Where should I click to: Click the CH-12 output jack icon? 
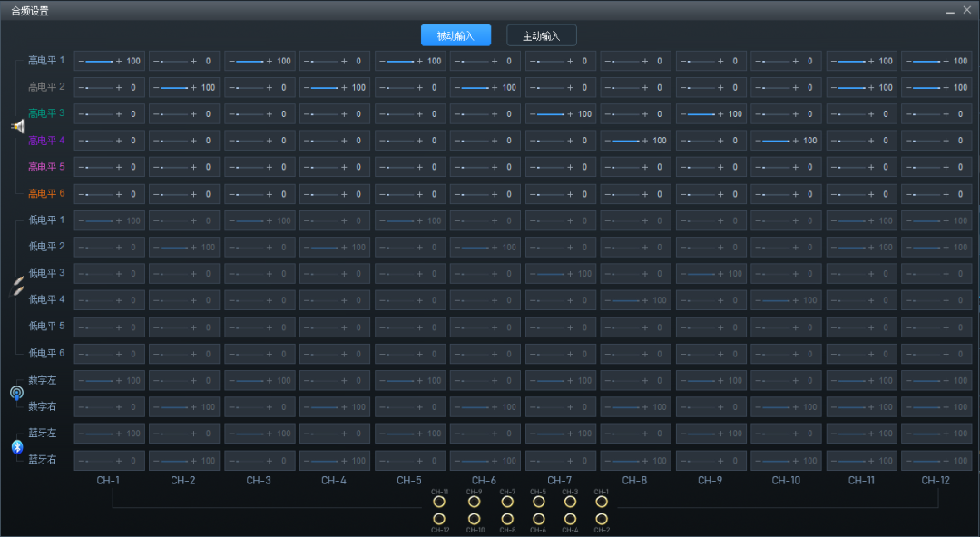click(x=439, y=519)
